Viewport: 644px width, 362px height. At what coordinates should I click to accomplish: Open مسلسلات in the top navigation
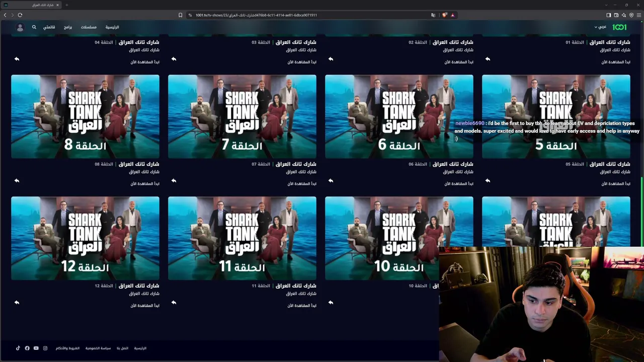(x=89, y=27)
